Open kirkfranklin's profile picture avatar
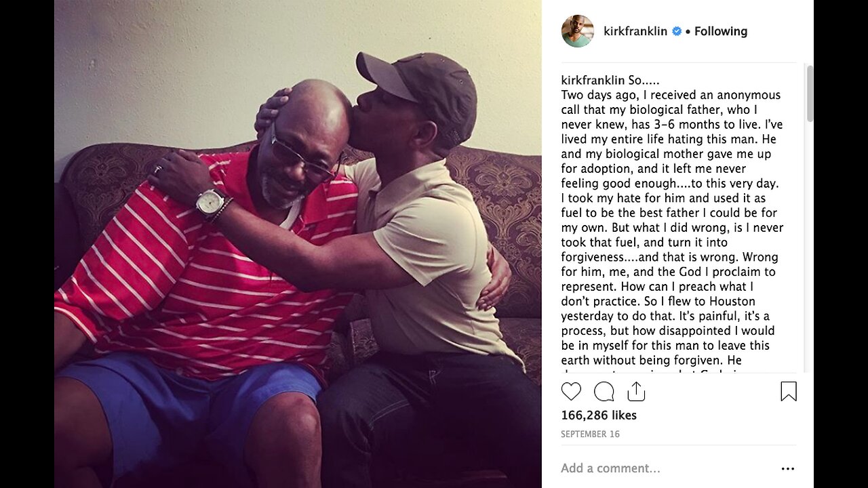Viewport: 868px width, 488px height. (577, 31)
